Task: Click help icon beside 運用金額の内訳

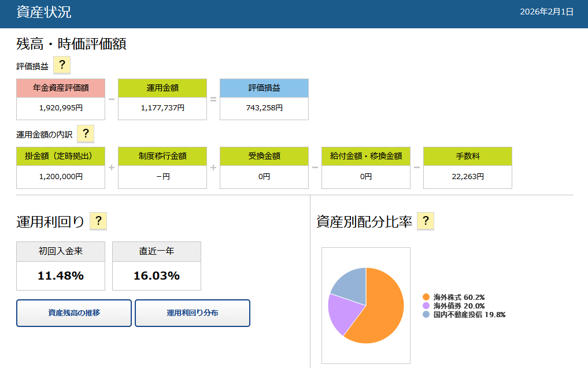Action: (x=86, y=134)
